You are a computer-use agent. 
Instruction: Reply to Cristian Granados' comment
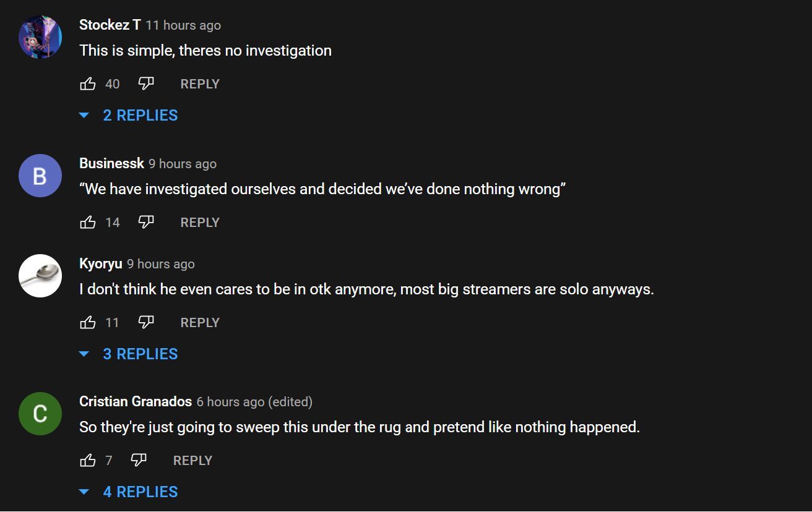192,461
